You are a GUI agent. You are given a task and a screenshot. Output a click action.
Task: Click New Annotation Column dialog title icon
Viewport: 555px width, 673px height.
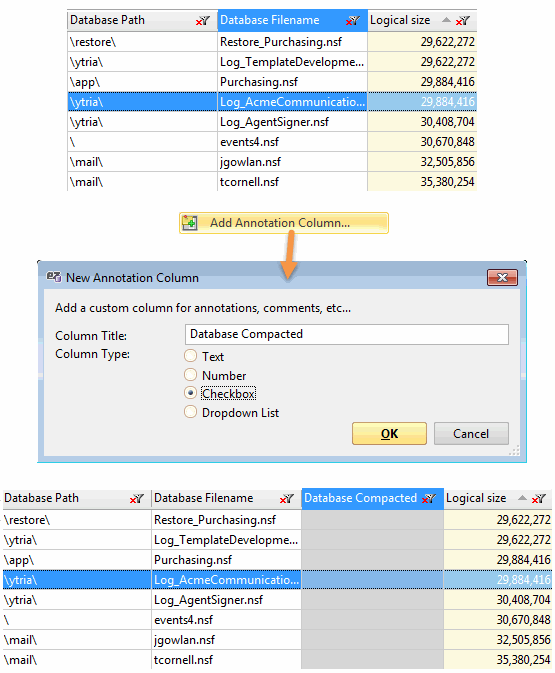point(54,277)
